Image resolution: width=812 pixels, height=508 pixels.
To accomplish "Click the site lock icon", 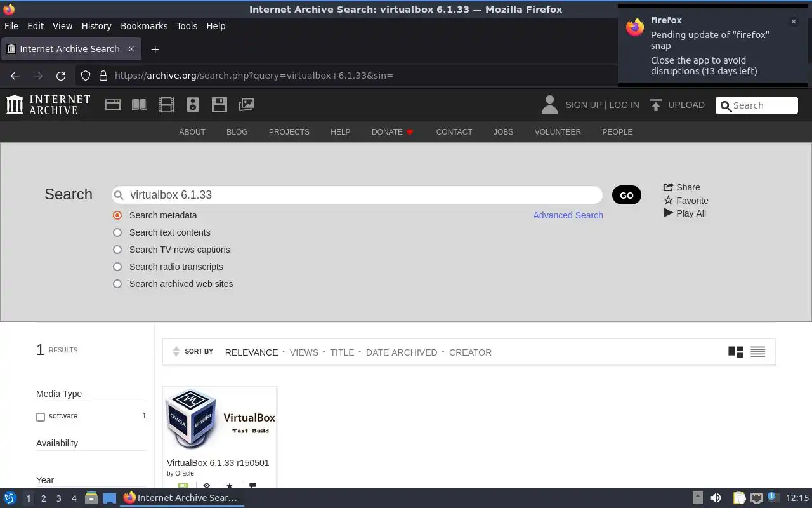I will coord(103,76).
